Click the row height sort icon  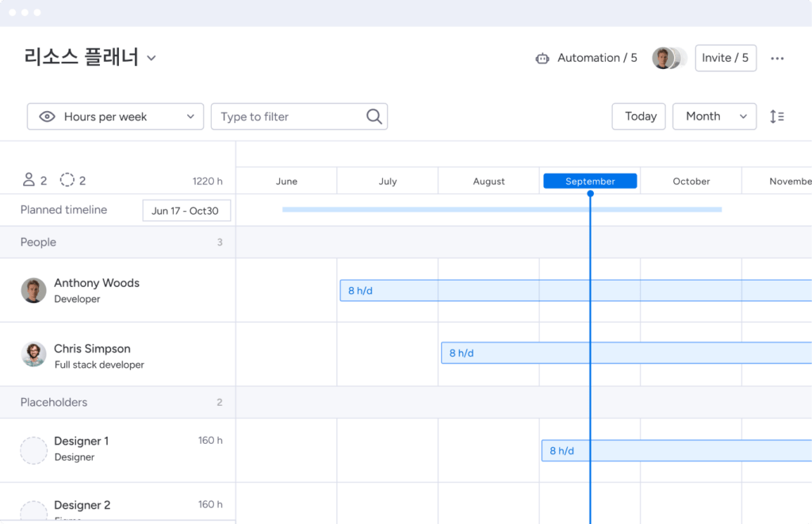click(777, 117)
